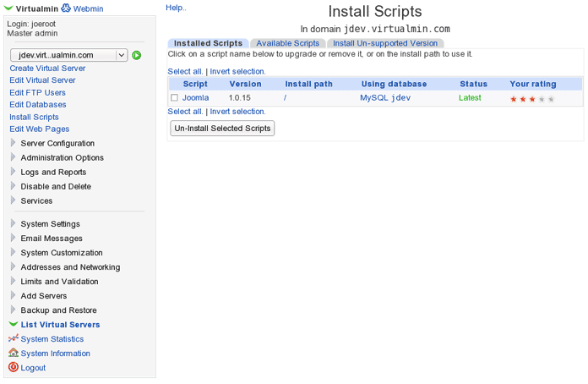Click the top Select all link
The height and width of the screenshot is (384, 588).
[x=185, y=71]
